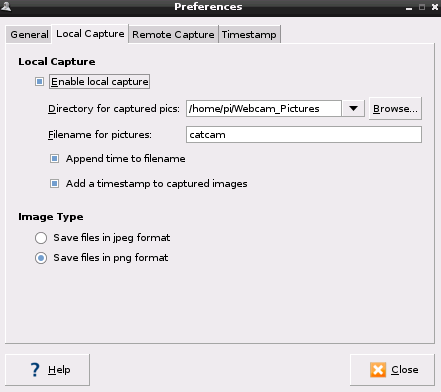Go to the Timestamp tab
This screenshot has width=441, height=392.
point(249,34)
